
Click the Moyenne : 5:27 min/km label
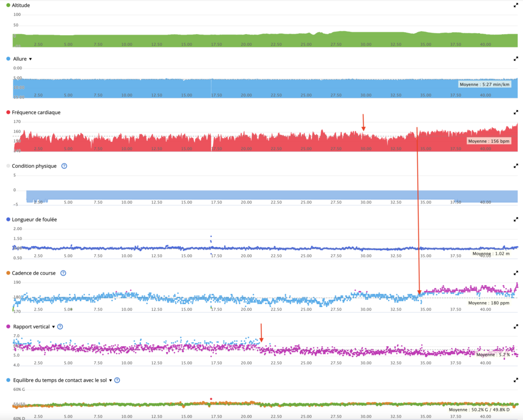485,84
